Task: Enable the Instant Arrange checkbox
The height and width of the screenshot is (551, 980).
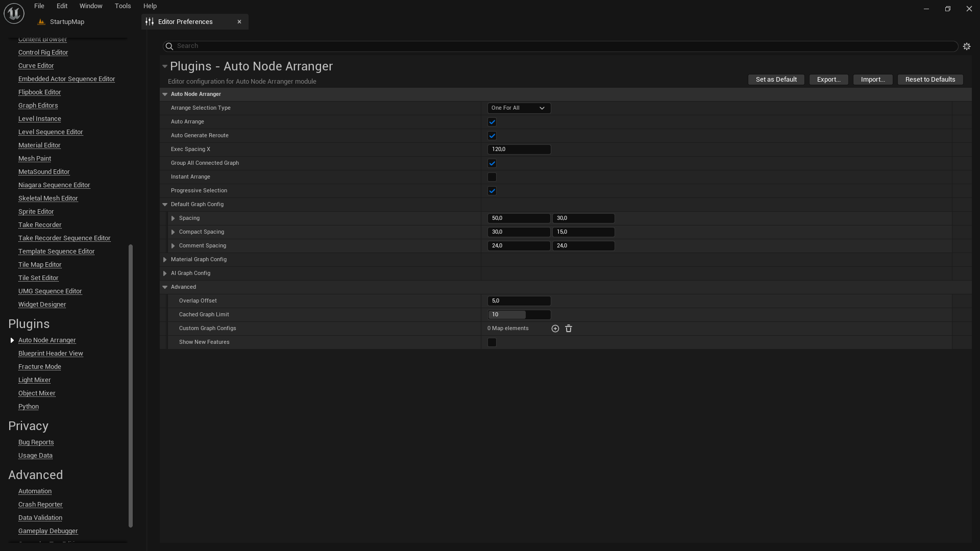Action: 492,177
